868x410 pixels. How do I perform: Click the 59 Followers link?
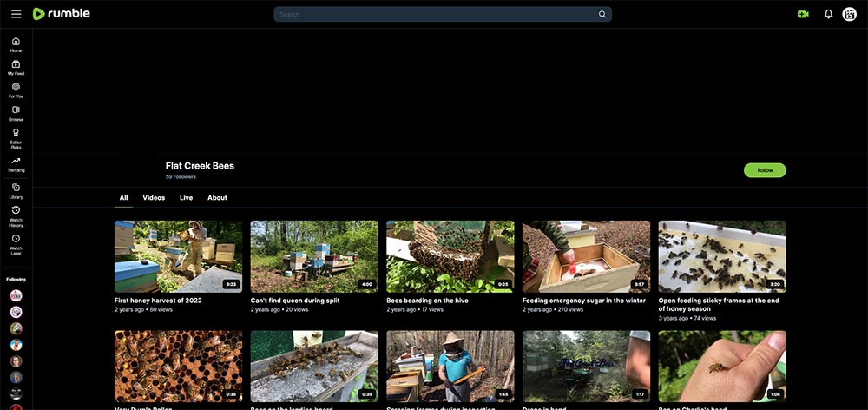point(181,176)
